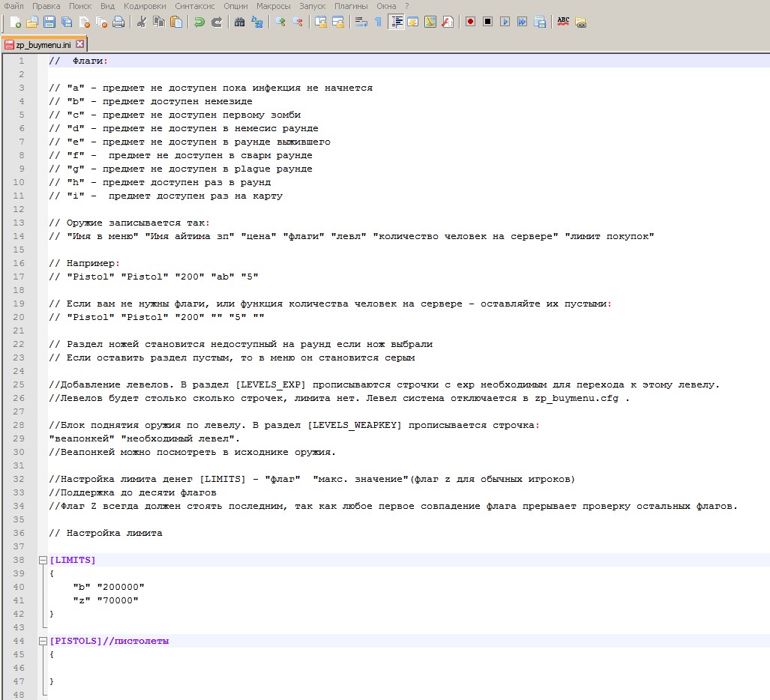This screenshot has width=770, height=700.
Task: Click the "70000" value on line 41
Action: (118, 600)
